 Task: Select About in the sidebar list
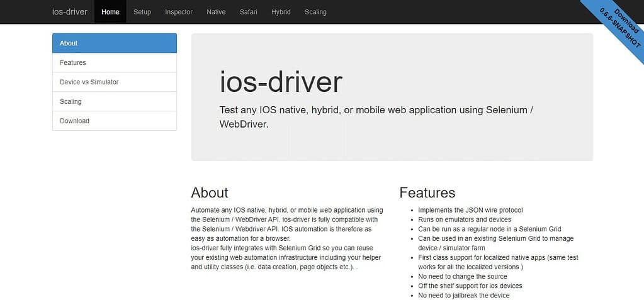pyautogui.click(x=115, y=43)
